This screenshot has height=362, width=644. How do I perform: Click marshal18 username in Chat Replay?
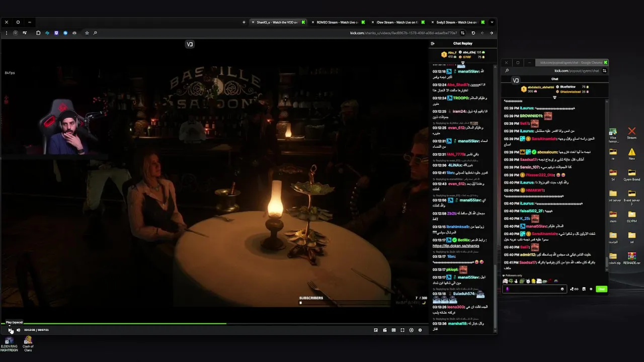(x=457, y=323)
